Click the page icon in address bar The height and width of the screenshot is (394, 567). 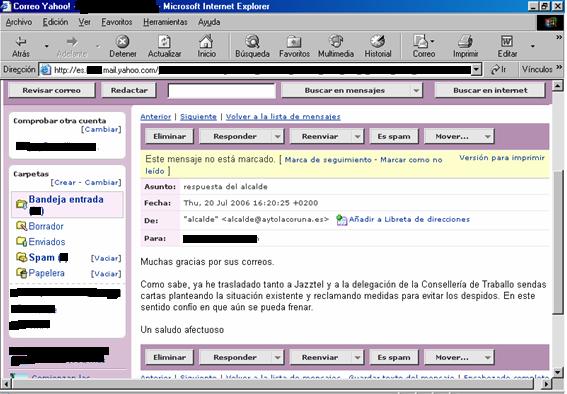pyautogui.click(x=45, y=69)
